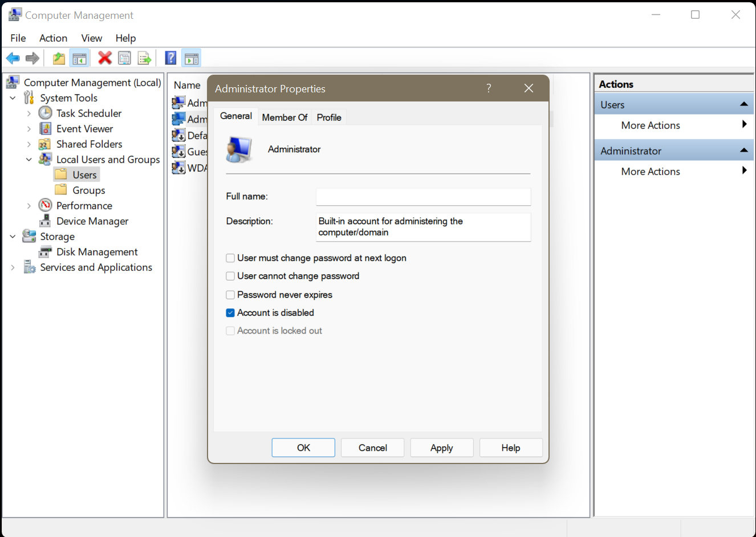The width and height of the screenshot is (756, 537).
Task: Click the Name column header
Action: [187, 85]
